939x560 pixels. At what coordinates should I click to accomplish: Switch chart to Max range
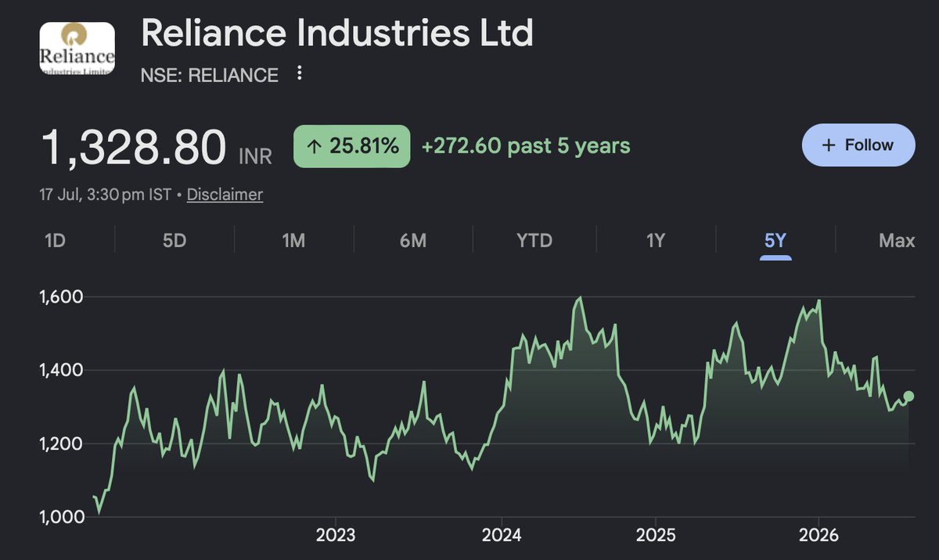coord(897,240)
